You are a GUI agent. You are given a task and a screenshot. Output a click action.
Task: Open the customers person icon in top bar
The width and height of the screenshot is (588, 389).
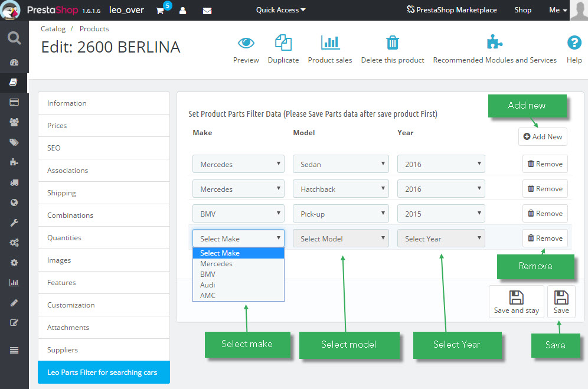182,11
